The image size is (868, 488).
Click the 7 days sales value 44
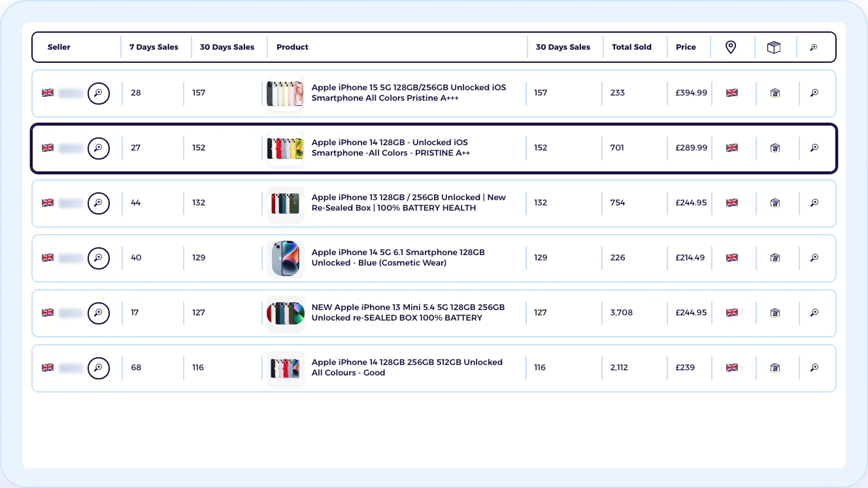point(136,203)
